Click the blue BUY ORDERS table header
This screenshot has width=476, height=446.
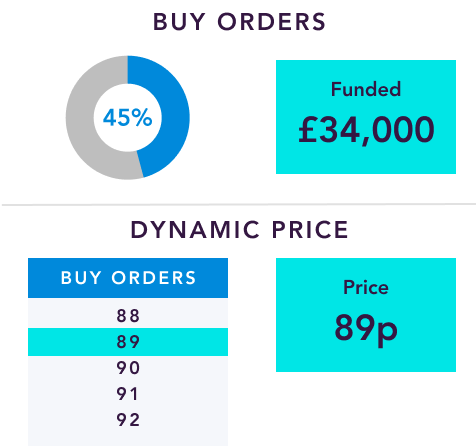coord(128,278)
